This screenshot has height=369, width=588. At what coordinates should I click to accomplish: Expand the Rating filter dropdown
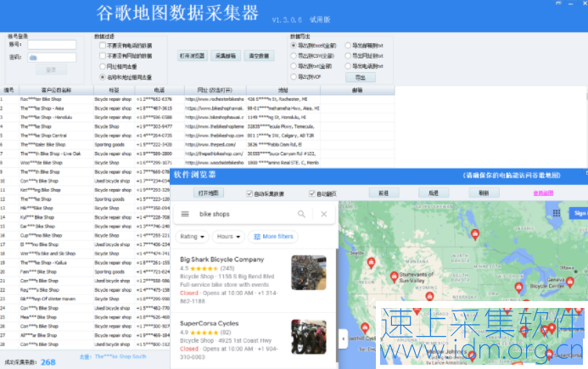(x=192, y=237)
